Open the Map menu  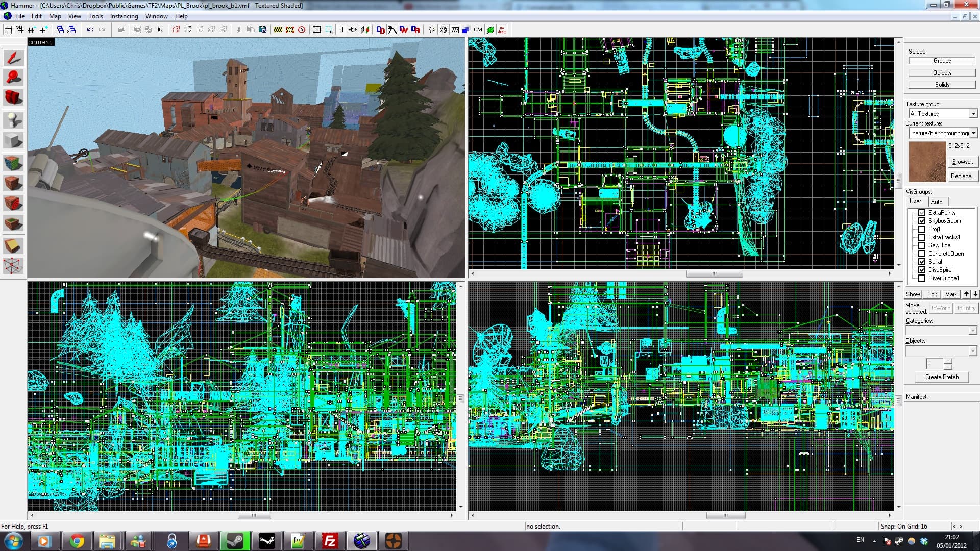click(x=55, y=16)
